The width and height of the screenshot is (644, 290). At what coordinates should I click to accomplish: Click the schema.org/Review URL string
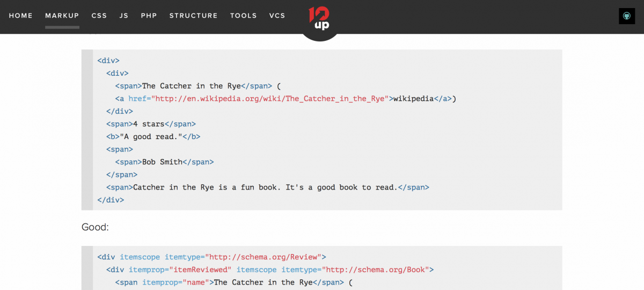263,257
